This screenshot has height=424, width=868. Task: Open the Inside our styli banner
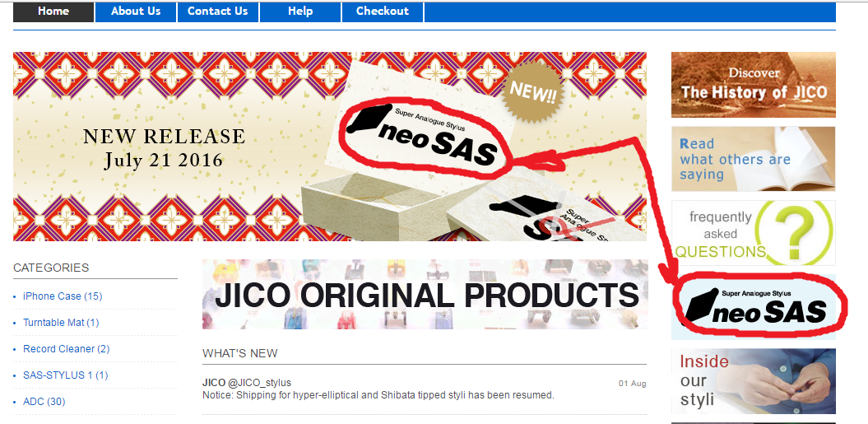[754, 381]
